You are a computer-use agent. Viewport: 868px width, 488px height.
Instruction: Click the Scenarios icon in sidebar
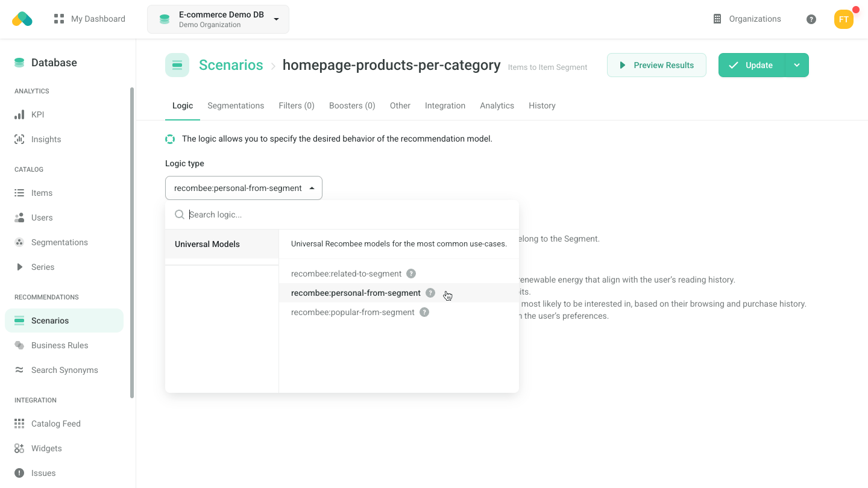coord(19,321)
